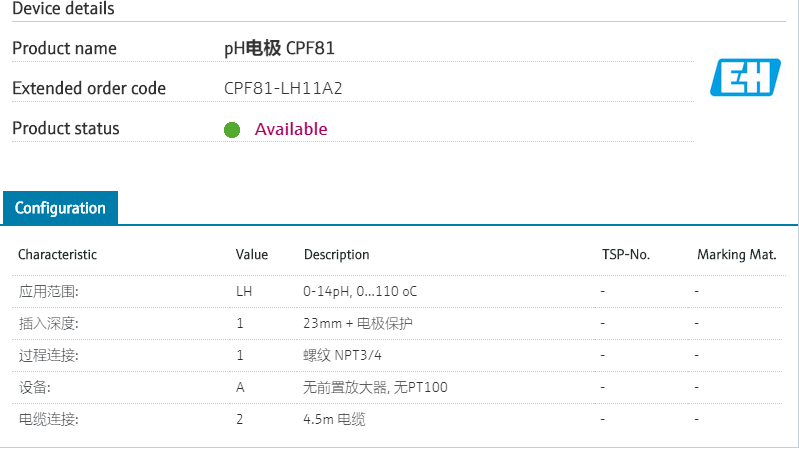Click the LH value cell
This screenshot has height=450, width=799.
244,291
